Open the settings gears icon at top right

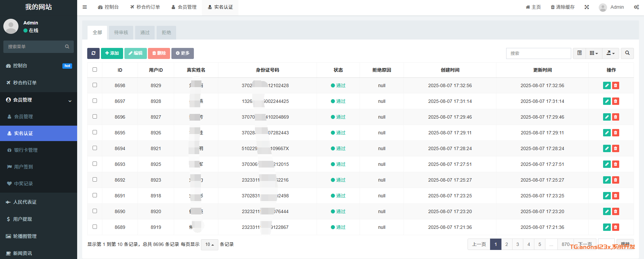pyautogui.click(x=636, y=7)
